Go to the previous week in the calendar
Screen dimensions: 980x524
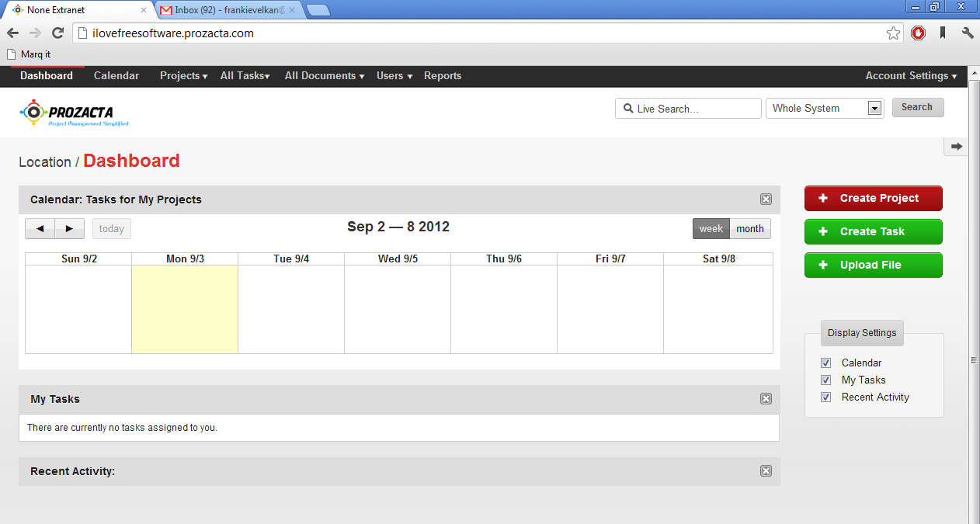point(40,229)
